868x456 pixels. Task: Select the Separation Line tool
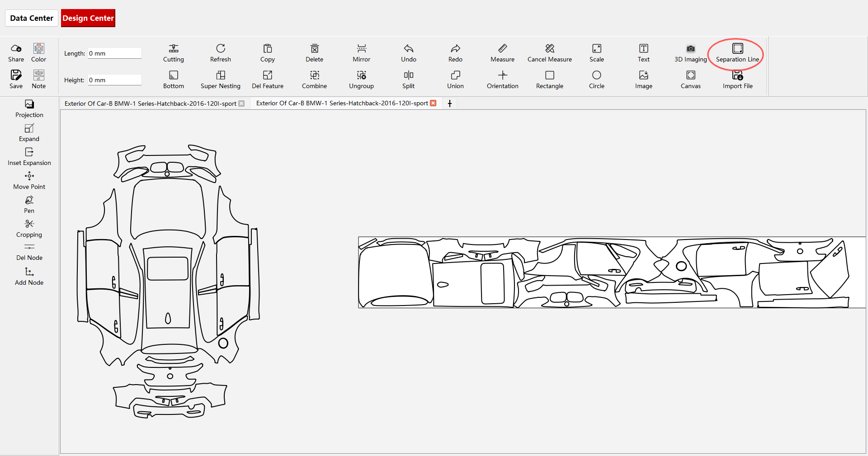click(x=737, y=53)
